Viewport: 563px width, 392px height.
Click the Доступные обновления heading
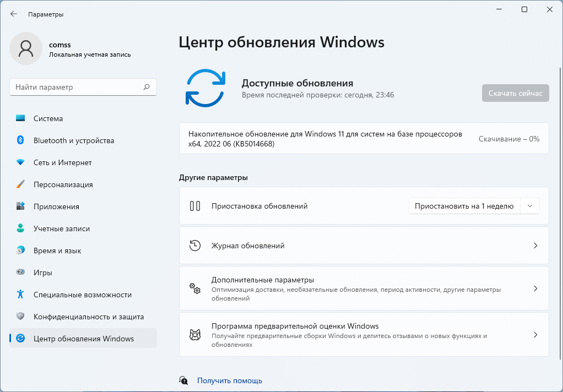click(x=297, y=83)
